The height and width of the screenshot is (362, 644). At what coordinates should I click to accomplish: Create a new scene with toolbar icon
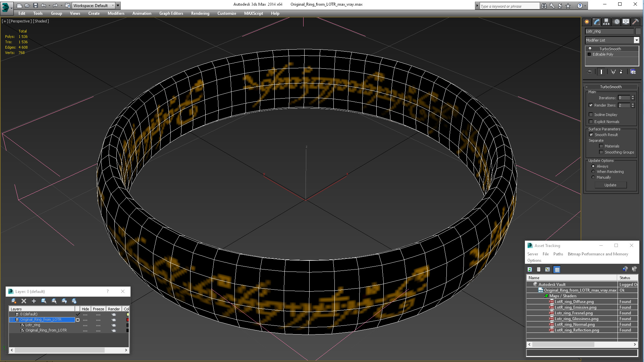tap(19, 5)
